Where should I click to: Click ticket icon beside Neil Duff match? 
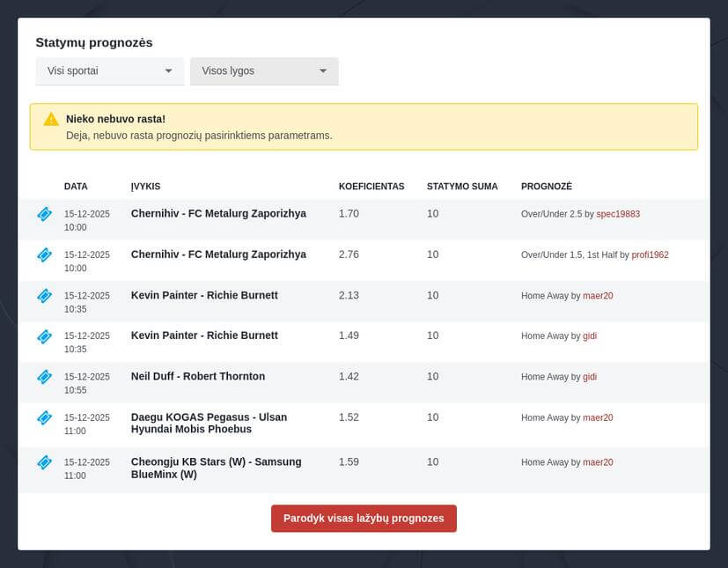click(x=44, y=377)
